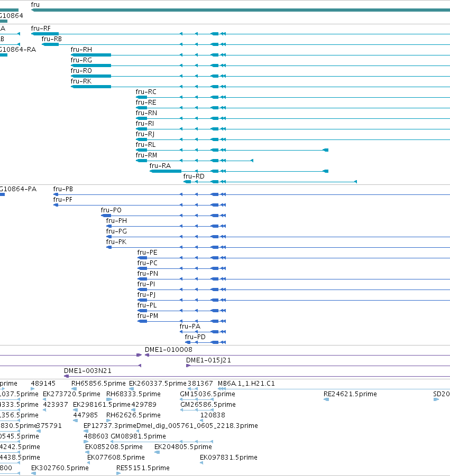The width and height of the screenshot is (450, 476).
Task: Click the fru-PE protein label
Action: tap(148, 253)
